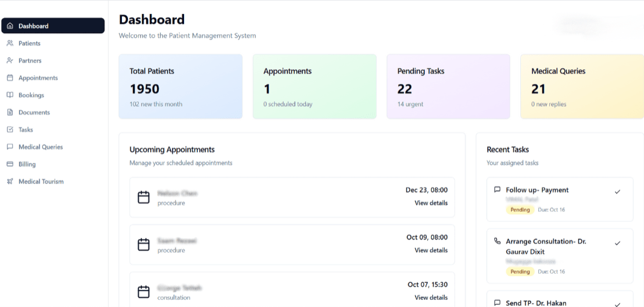Click the Medical Queries stat card
This screenshot has width=644, height=307.
tap(582, 86)
